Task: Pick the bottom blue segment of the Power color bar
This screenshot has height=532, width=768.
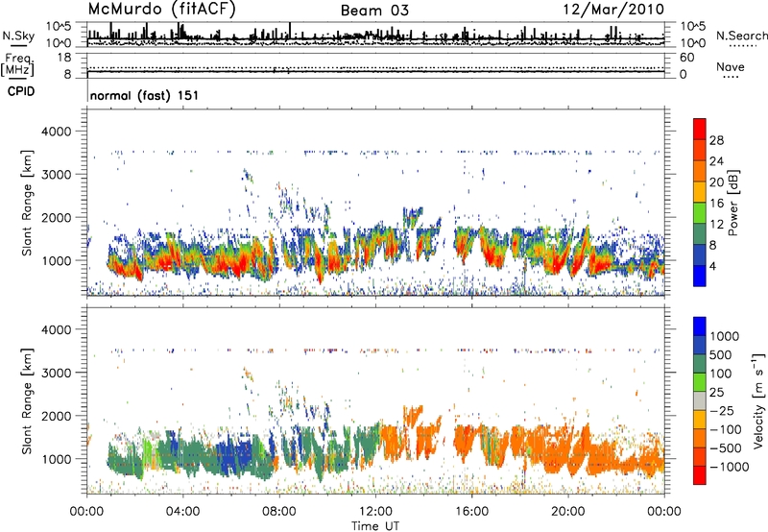Action: [x=700, y=277]
